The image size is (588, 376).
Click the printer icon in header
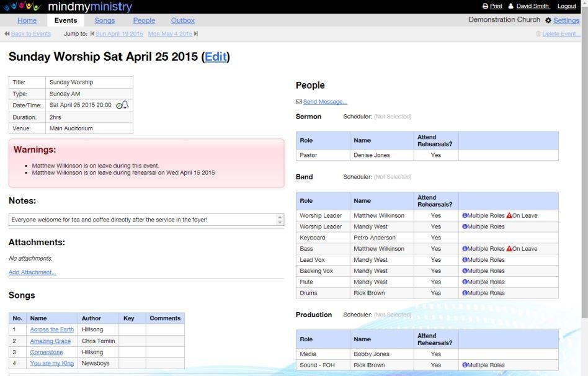tap(485, 6)
